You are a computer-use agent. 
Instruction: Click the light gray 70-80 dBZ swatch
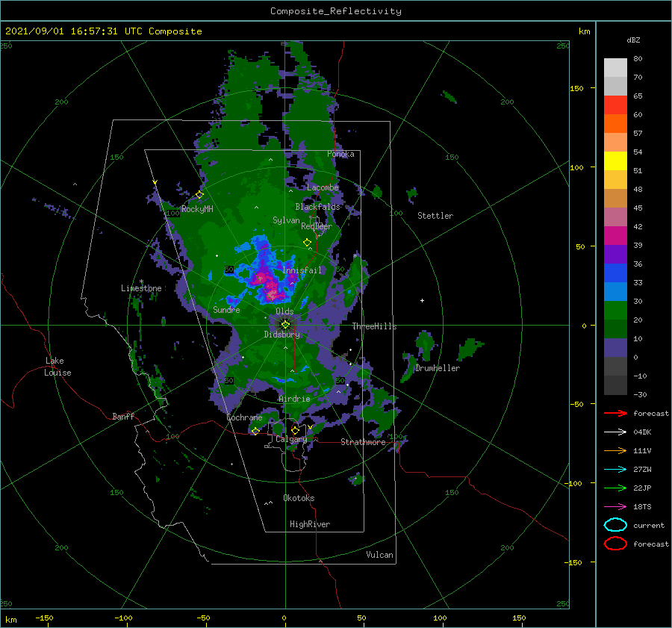pos(615,68)
